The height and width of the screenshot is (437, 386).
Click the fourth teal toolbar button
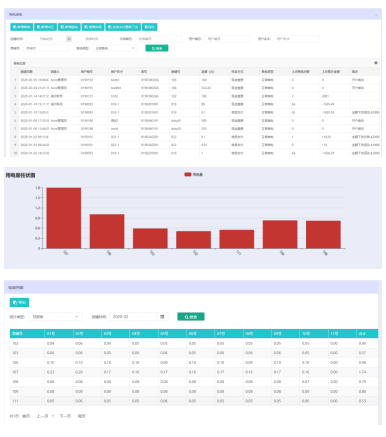[x=93, y=27]
